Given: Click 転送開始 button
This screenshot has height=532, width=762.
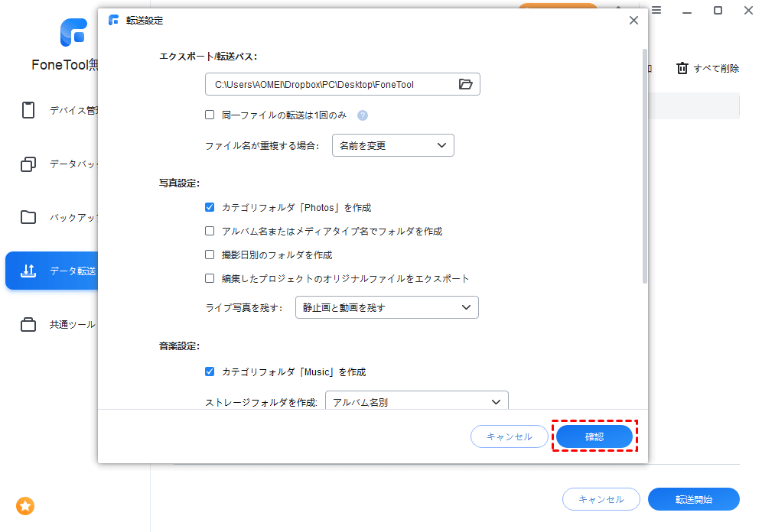Looking at the screenshot, I should click(693, 499).
